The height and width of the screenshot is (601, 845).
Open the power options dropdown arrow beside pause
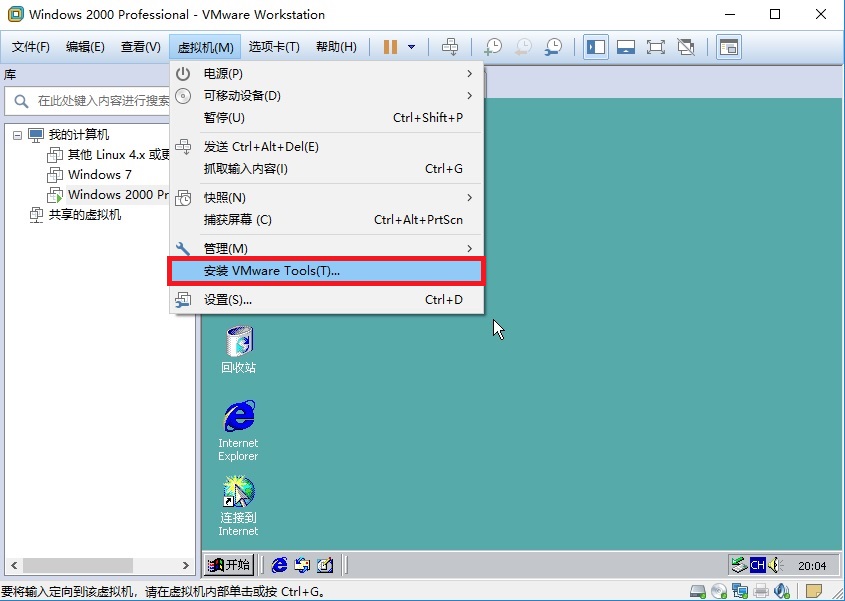[411, 47]
